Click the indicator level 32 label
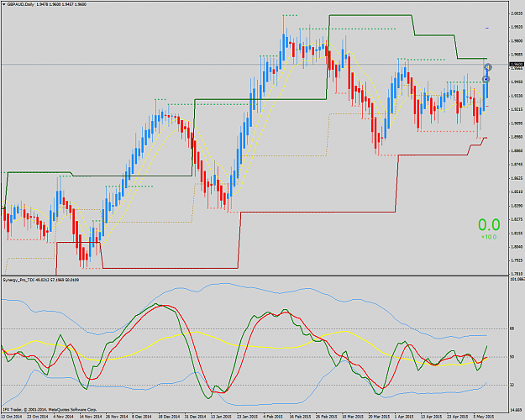Viewport: 525px width, 420px height. 512,386
